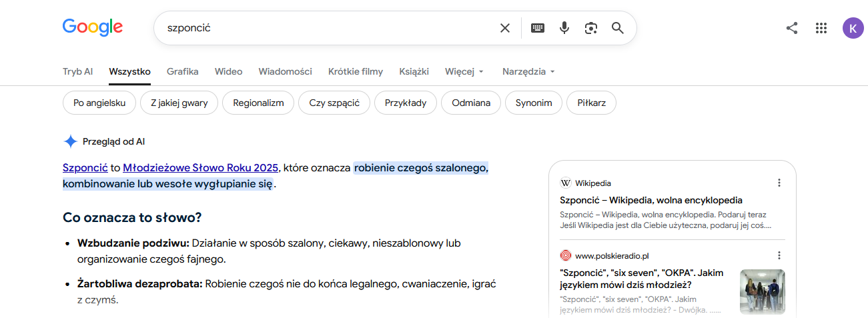Click the www.polskieradio.pl source label
868x318 pixels.
tap(612, 255)
